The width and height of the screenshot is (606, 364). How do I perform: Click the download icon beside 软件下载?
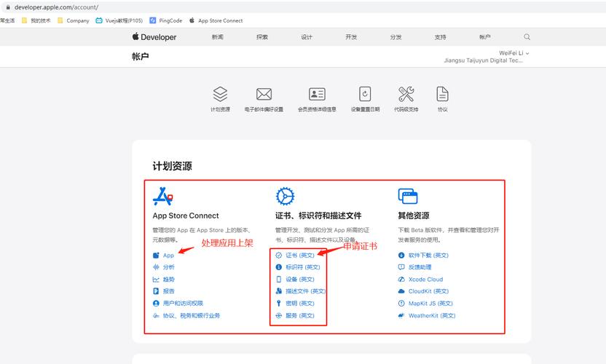(x=401, y=256)
